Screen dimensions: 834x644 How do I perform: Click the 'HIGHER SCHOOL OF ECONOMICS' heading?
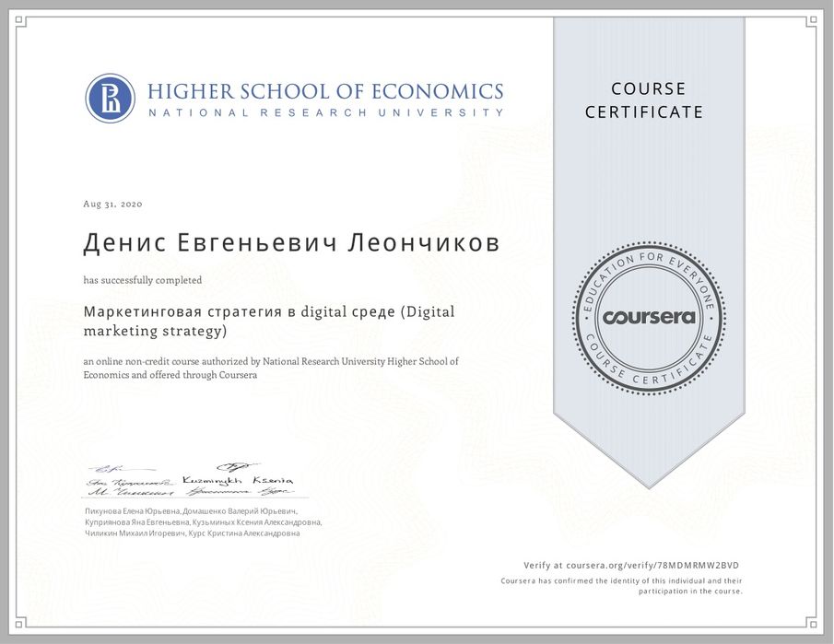pos(325,91)
